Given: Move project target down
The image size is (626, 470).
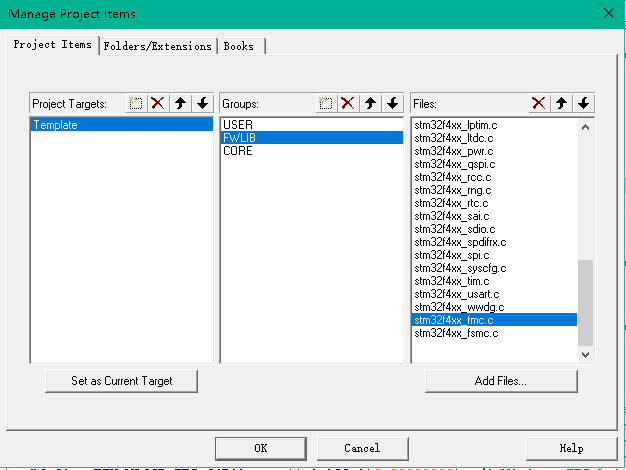Looking at the screenshot, I should (203, 103).
